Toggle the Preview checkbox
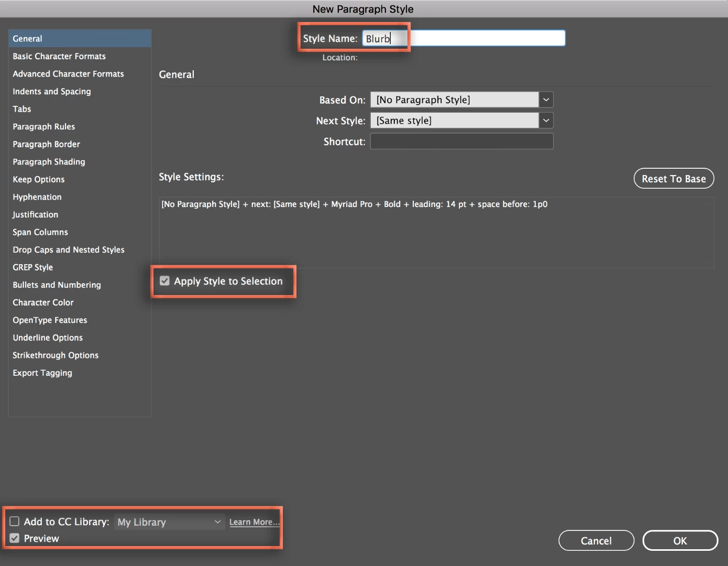 15,538
